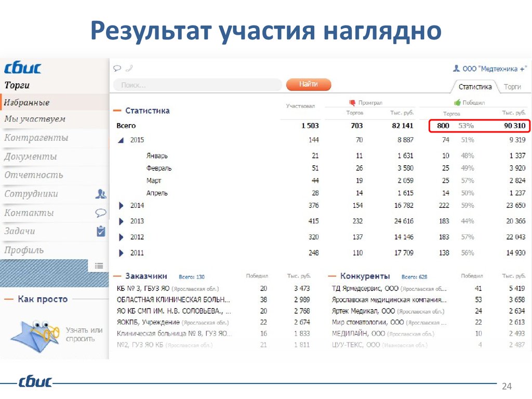Switch to the Торги tab
This screenshot has height=399, width=532.
[512, 87]
